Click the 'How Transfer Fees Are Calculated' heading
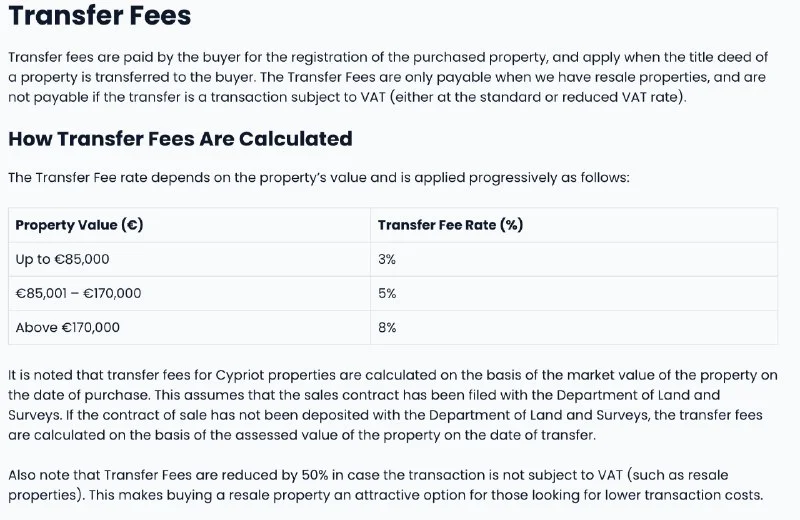 click(180, 138)
